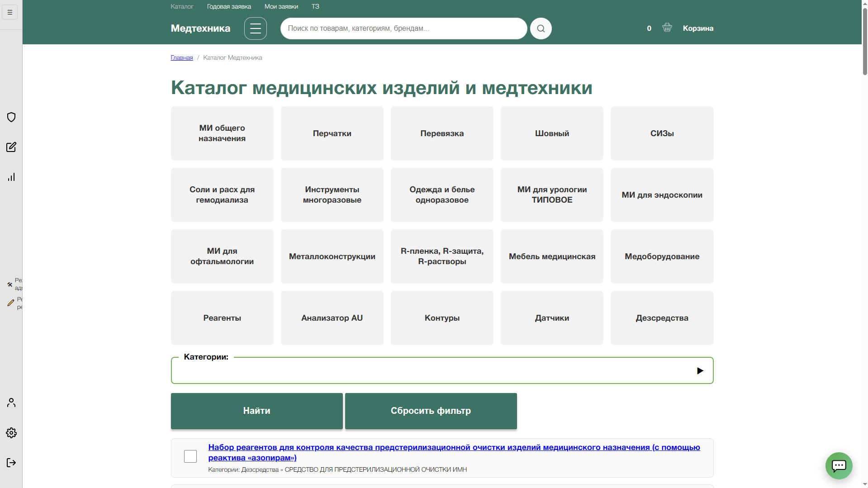Toggle the left sidebar collapse button

(x=9, y=12)
